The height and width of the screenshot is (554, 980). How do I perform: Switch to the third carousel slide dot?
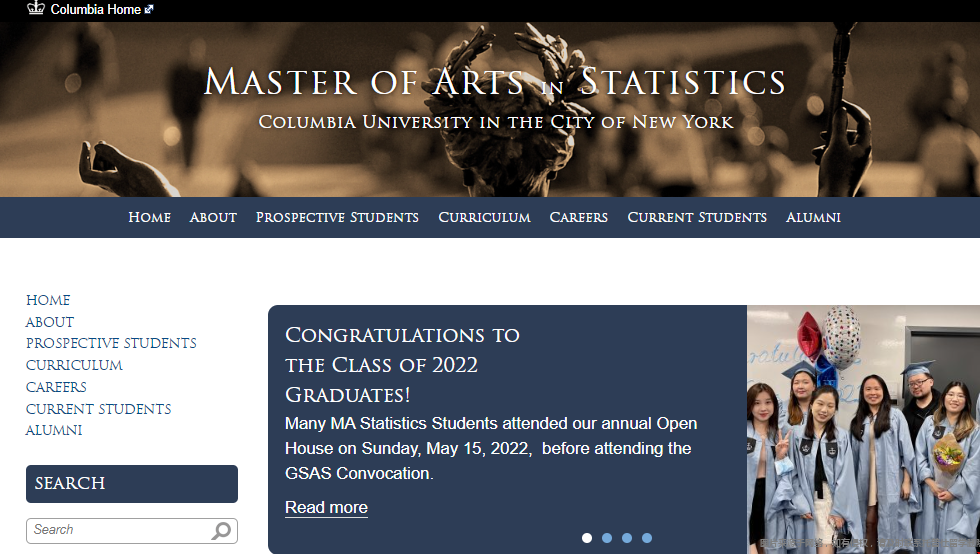click(627, 538)
